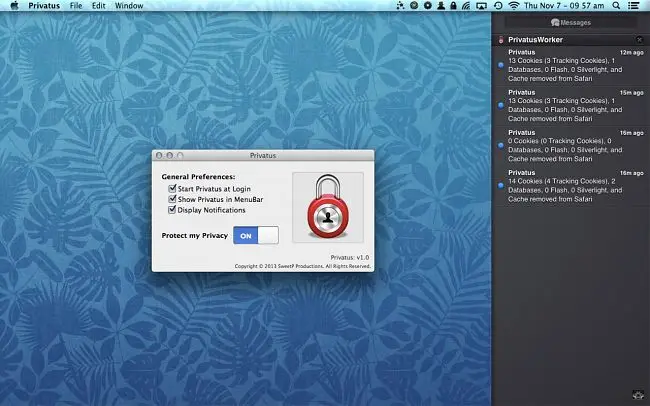The image size is (650, 406).
Task: Open Notification Center settings gear at the bottom
Action: tap(638, 395)
